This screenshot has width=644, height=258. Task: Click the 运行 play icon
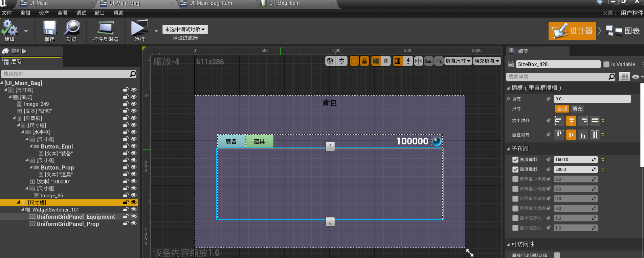pos(139,28)
